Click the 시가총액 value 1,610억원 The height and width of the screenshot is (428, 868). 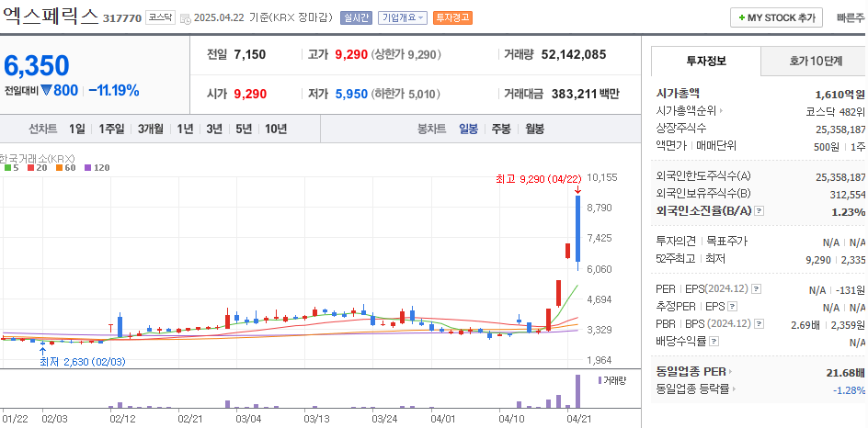(839, 94)
